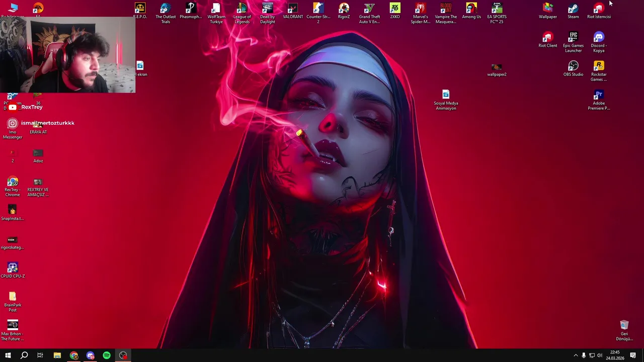Launch the Steam desktop icon
Image resolution: width=644 pixels, height=362 pixels.
point(573,11)
